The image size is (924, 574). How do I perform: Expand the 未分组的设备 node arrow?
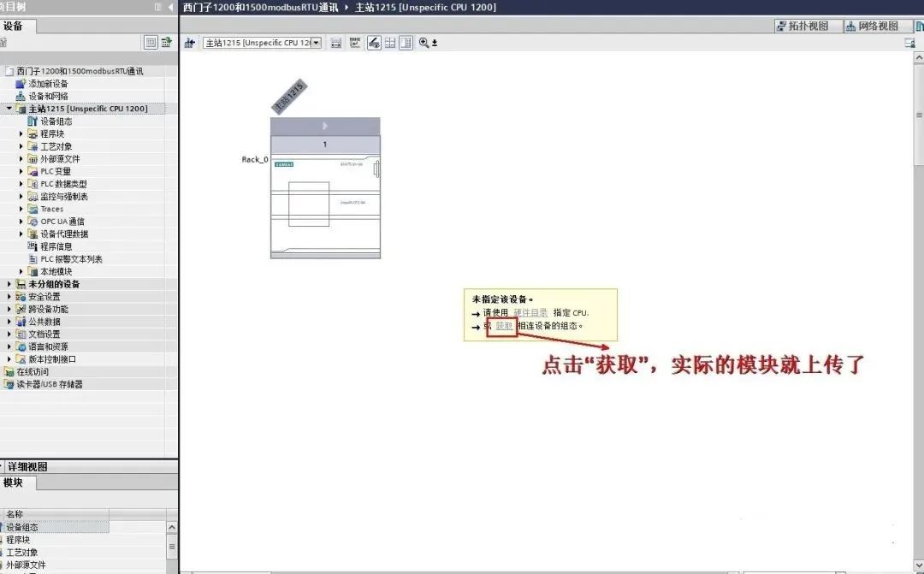point(9,284)
